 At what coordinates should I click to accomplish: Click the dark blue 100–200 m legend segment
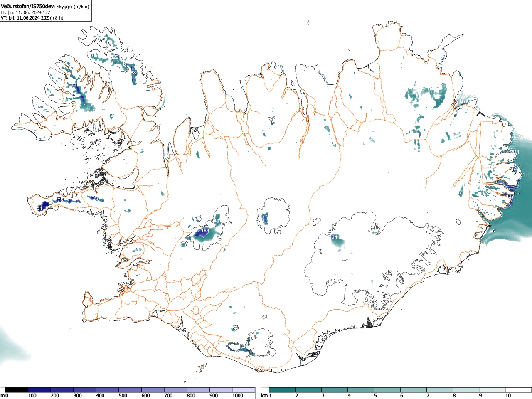(x=39, y=390)
